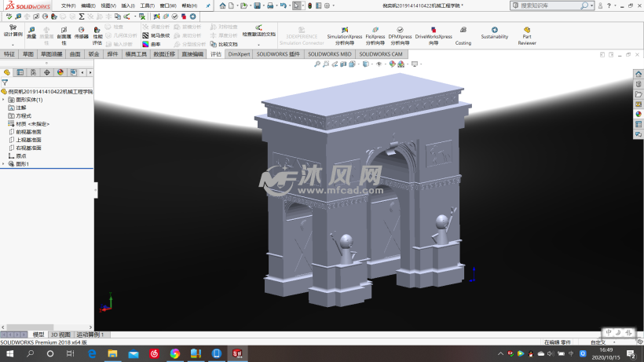Open the 文件(F) File menu

[68, 5]
